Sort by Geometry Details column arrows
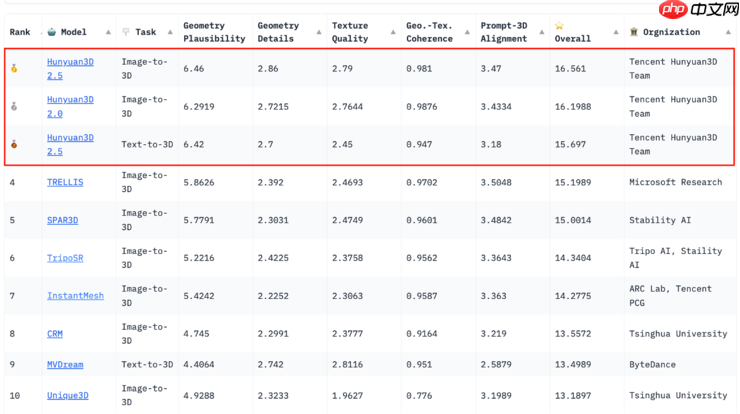Screen dimensions: 740x414 coord(319,32)
